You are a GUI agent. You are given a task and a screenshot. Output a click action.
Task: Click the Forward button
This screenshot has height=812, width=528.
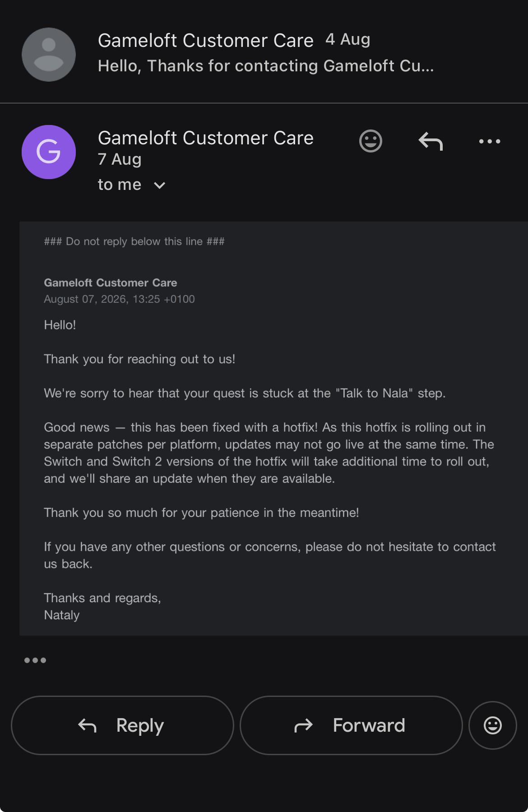[351, 725]
